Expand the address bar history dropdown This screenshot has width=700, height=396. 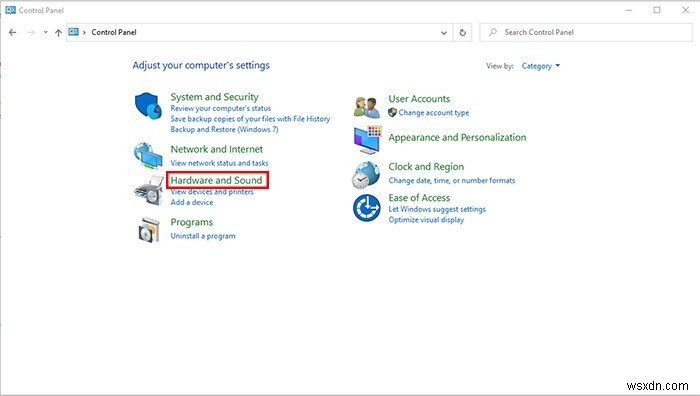[444, 33]
